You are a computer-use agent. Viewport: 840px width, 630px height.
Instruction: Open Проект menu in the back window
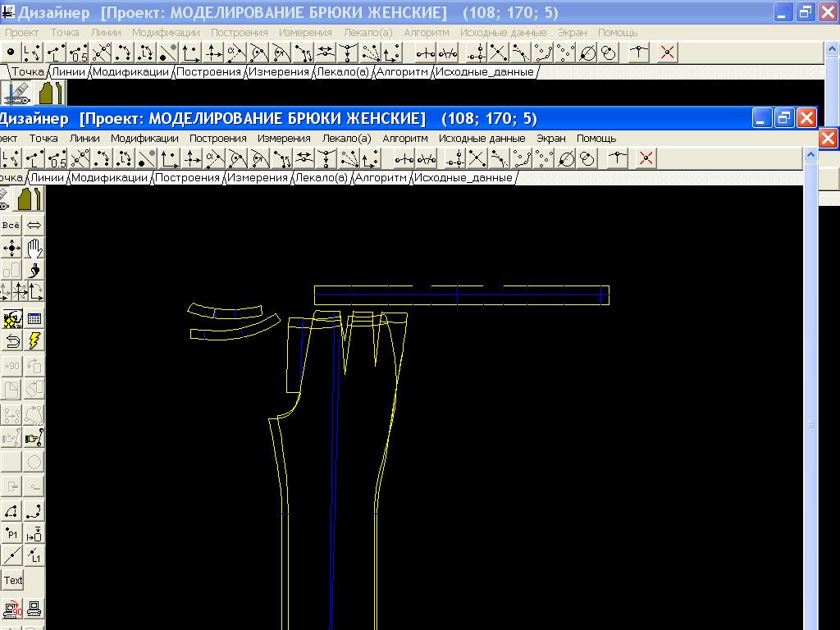[x=21, y=32]
